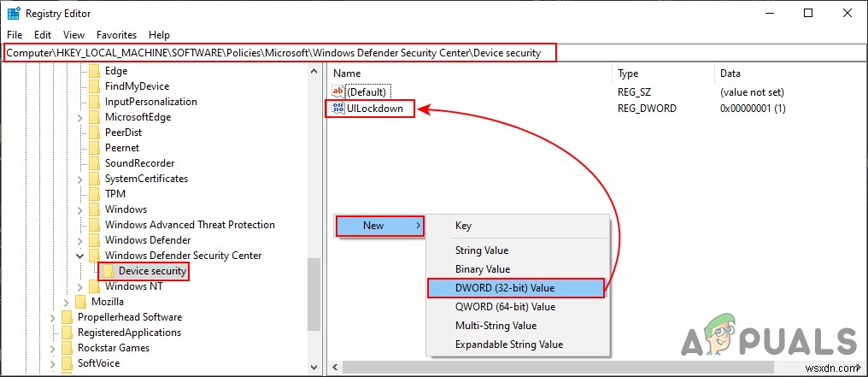The height and width of the screenshot is (377, 868).
Task: Select the Windows folder icon
Action: click(x=94, y=209)
